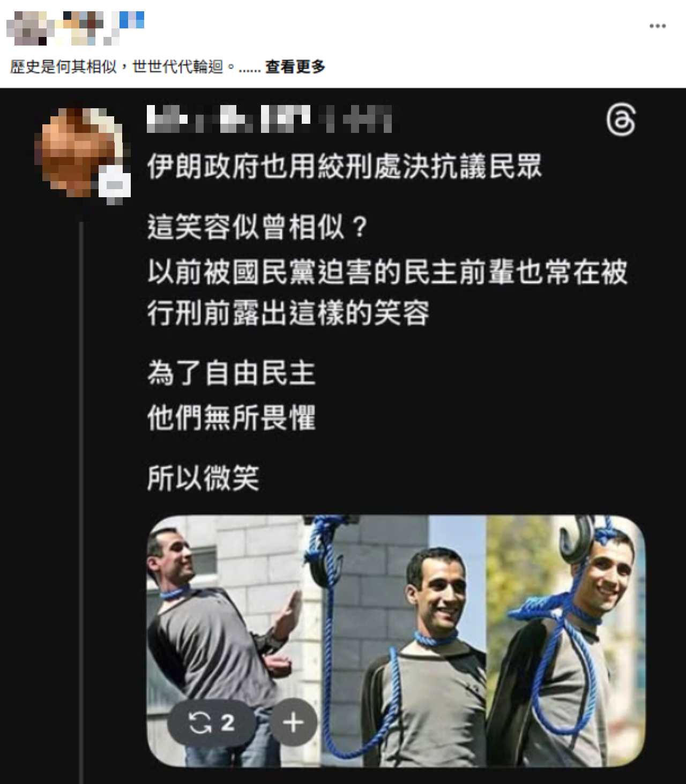Expand post with 查看更多 link
The height and width of the screenshot is (784, 686).
coord(295,66)
